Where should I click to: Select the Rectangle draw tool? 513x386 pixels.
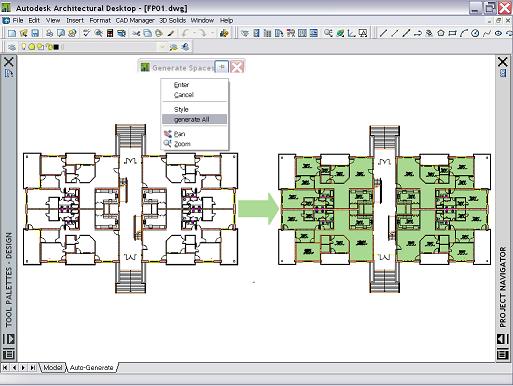point(452,33)
